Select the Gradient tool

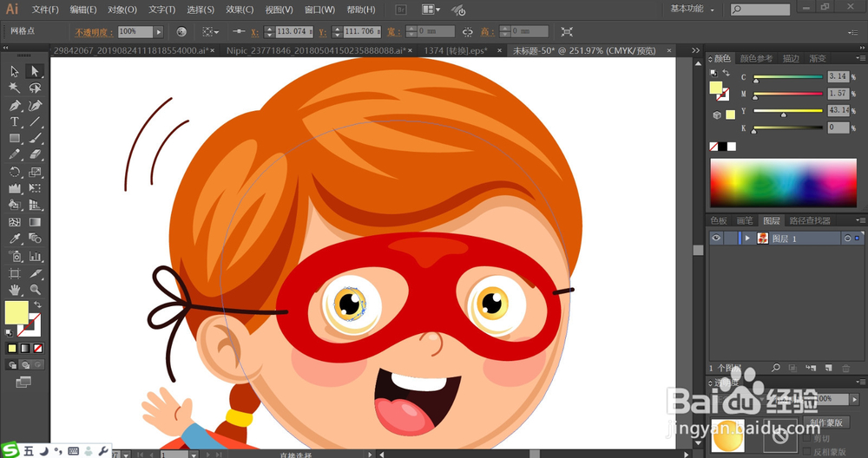(35, 222)
